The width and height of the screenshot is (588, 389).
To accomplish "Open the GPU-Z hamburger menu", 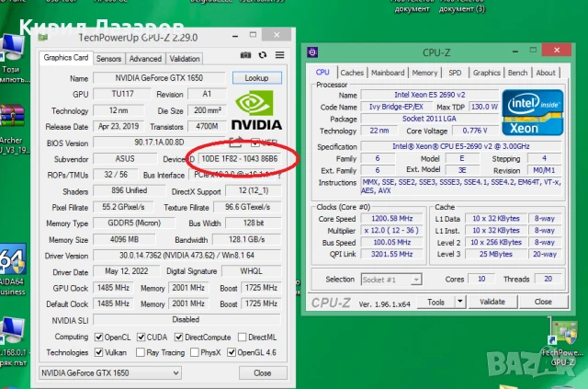I will pyautogui.click(x=279, y=55).
